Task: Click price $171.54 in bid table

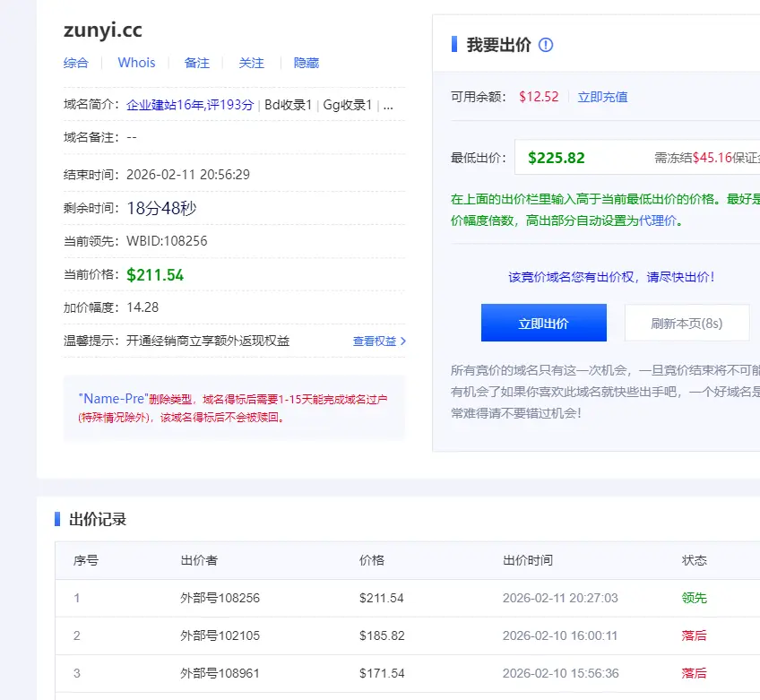Action: click(382, 673)
